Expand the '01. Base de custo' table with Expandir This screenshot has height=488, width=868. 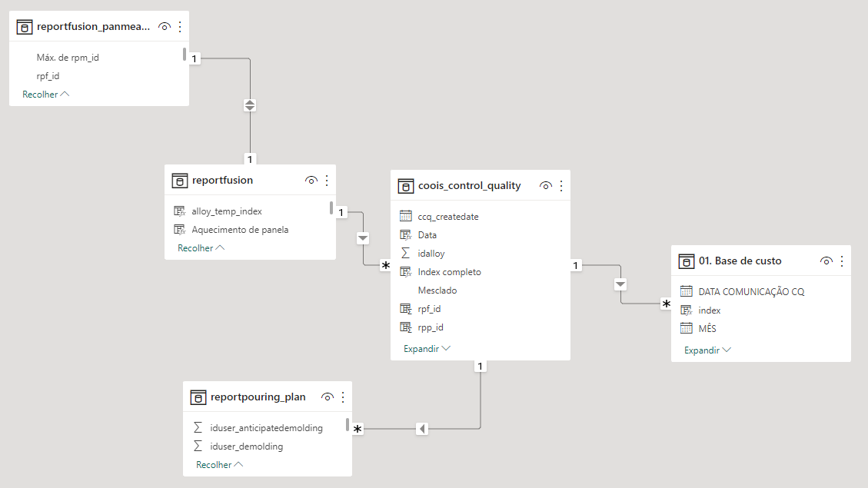pos(707,350)
